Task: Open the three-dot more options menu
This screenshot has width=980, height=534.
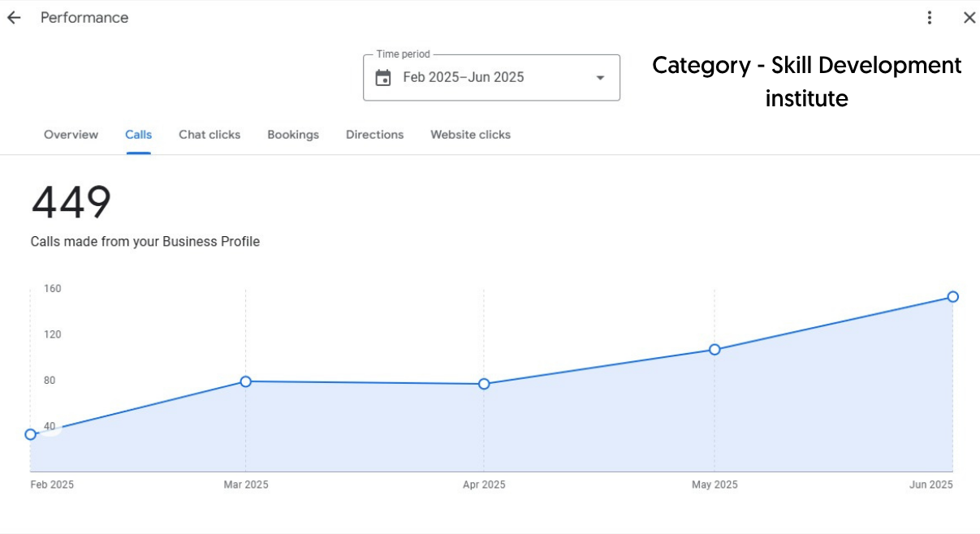Action: click(x=930, y=18)
